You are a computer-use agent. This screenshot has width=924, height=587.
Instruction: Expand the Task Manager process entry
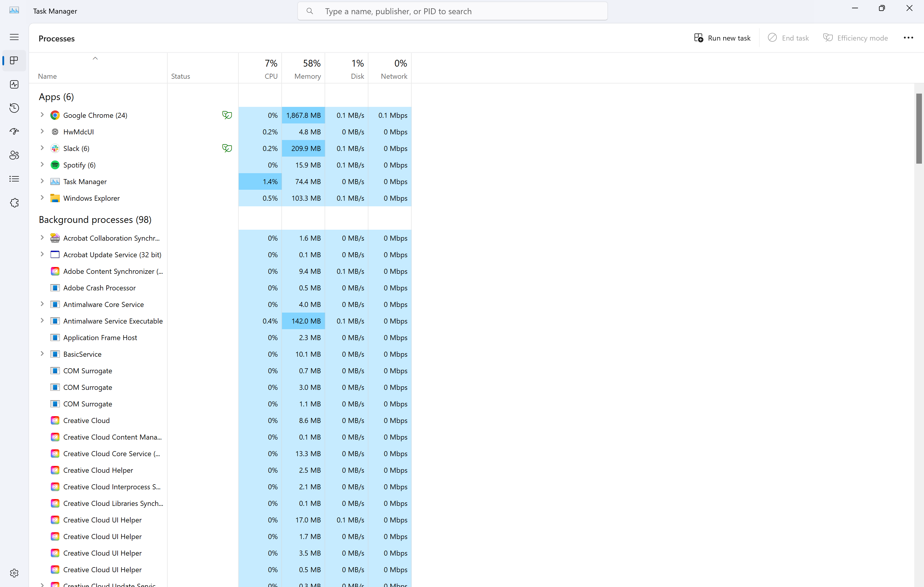click(x=42, y=181)
